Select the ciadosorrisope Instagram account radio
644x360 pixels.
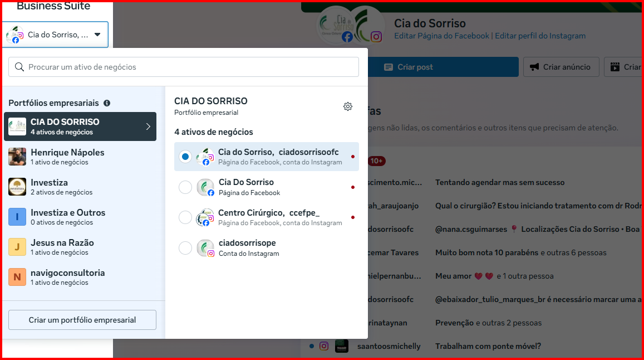[x=185, y=248]
